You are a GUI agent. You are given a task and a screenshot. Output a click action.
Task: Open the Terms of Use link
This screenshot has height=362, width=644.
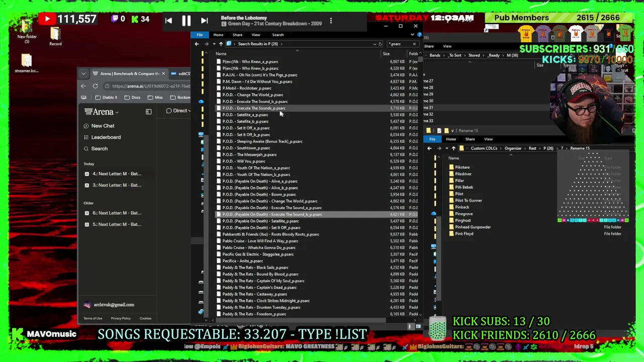point(93,318)
